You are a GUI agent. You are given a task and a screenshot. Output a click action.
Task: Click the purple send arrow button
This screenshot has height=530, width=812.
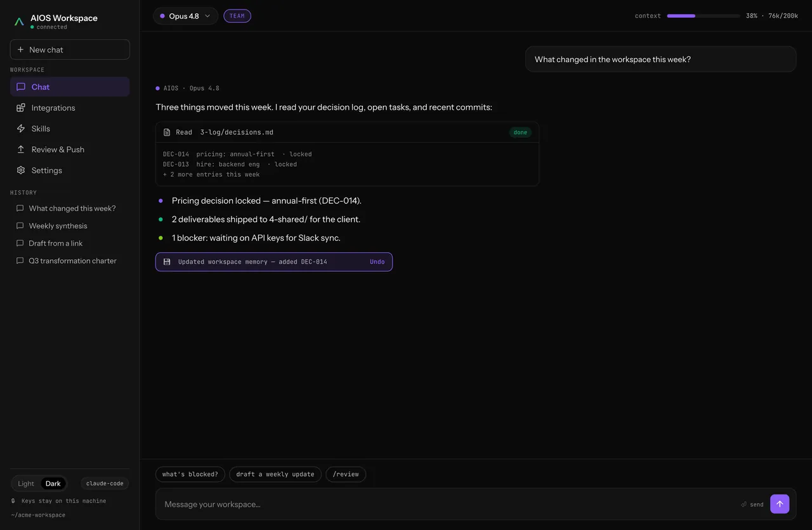click(x=780, y=504)
